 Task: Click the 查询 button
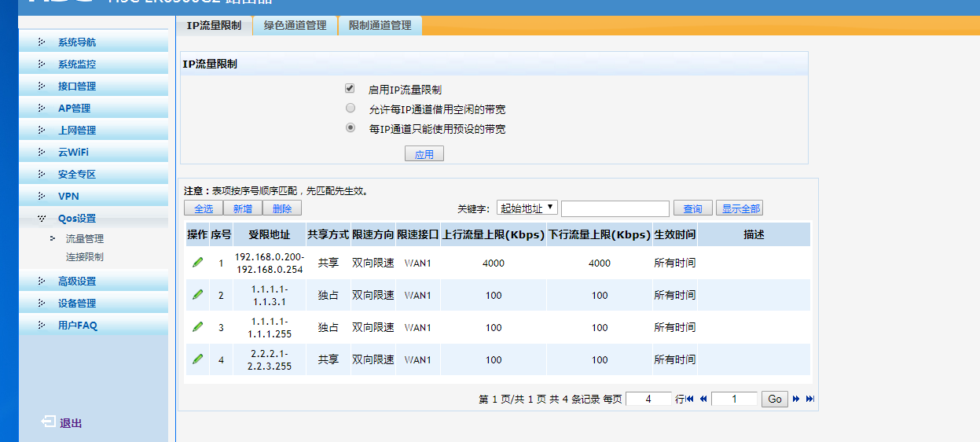click(692, 208)
